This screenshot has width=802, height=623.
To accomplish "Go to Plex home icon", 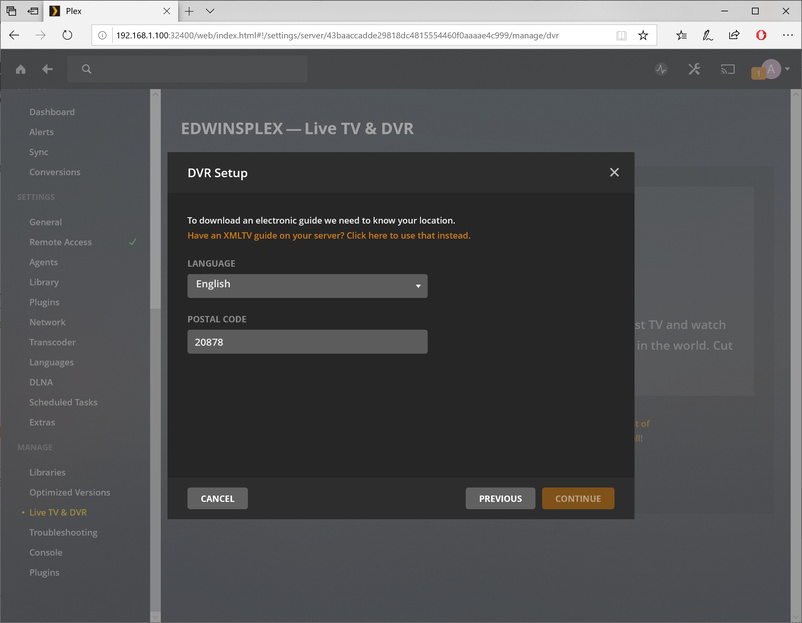I will [x=20, y=69].
